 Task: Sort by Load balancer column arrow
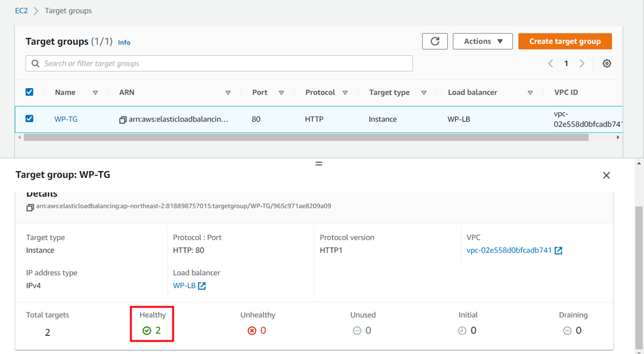point(530,93)
